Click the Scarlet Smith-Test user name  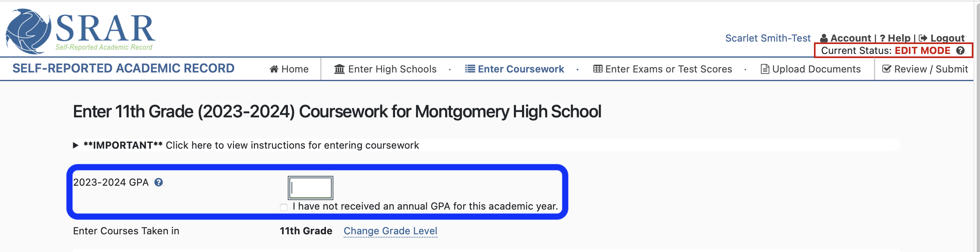click(767, 38)
